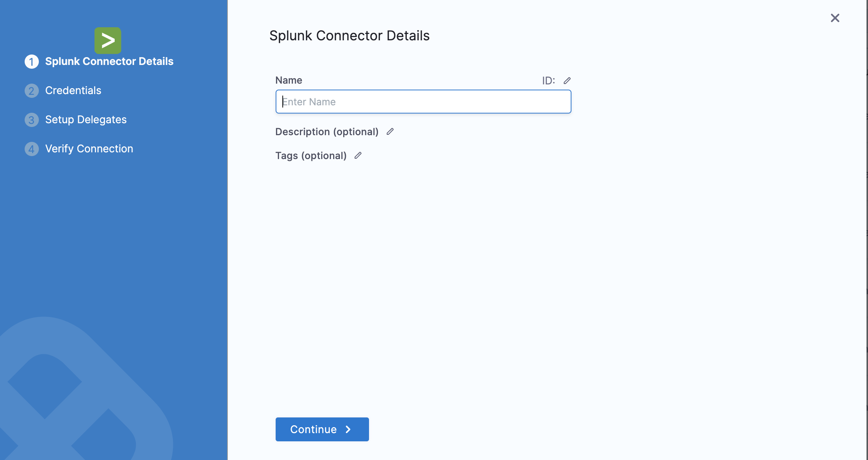The image size is (868, 460).
Task: Click the ID: label text
Action: click(x=548, y=81)
